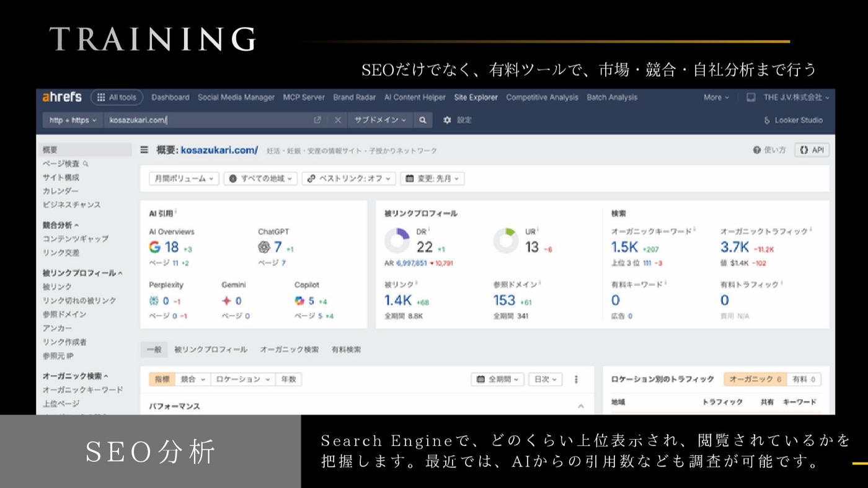Collapse the パフォーマンス panel chevron

581,406
